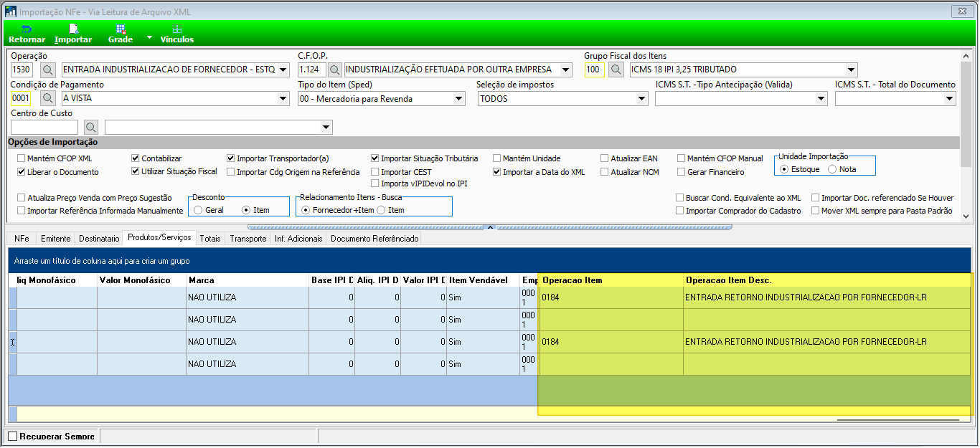Switch to the Totais tab
The height and width of the screenshot is (448, 980).
click(x=210, y=239)
